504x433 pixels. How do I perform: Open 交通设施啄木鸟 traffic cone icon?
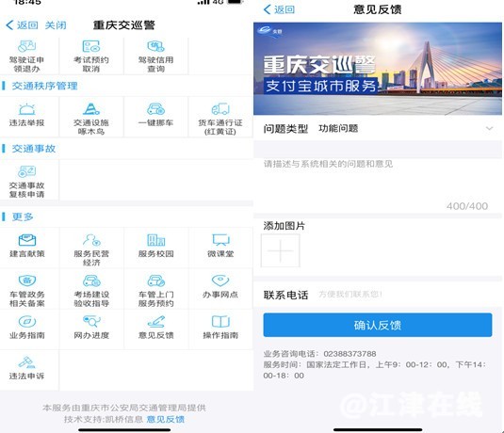91,109
